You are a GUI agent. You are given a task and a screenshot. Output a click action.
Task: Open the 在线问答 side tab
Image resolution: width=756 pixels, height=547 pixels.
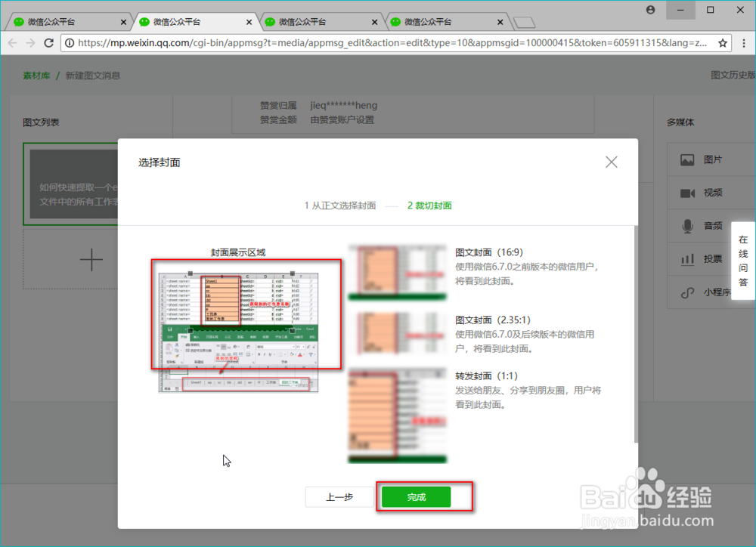click(x=743, y=259)
